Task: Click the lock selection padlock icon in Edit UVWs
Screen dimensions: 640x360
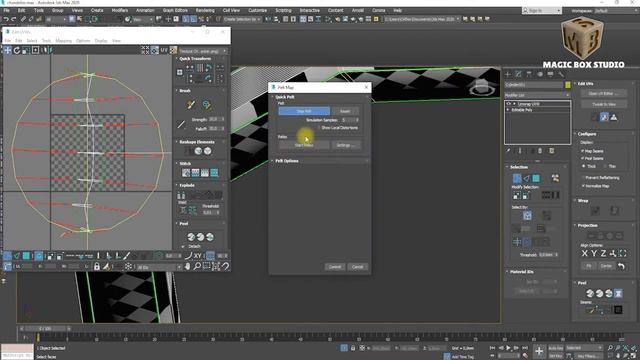Action: (x=97, y=267)
